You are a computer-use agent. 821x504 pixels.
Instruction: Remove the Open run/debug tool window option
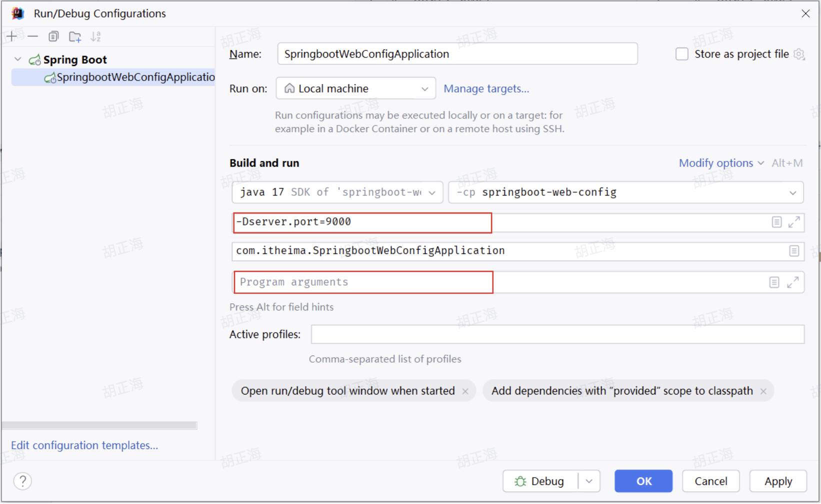click(x=465, y=391)
